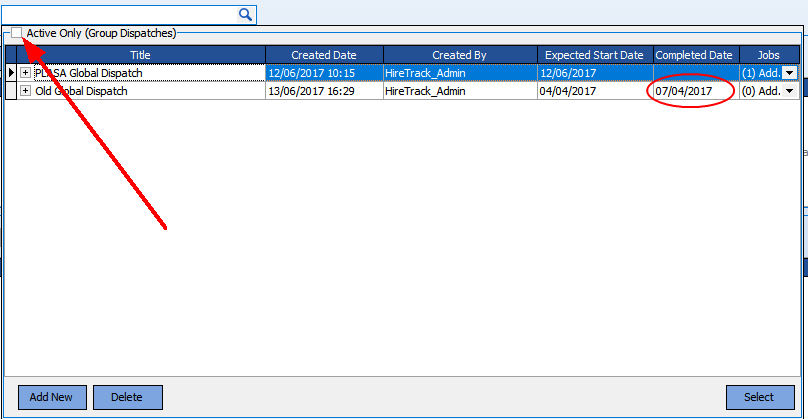Click the Completed Date column header
808x419 pixels.
click(695, 55)
